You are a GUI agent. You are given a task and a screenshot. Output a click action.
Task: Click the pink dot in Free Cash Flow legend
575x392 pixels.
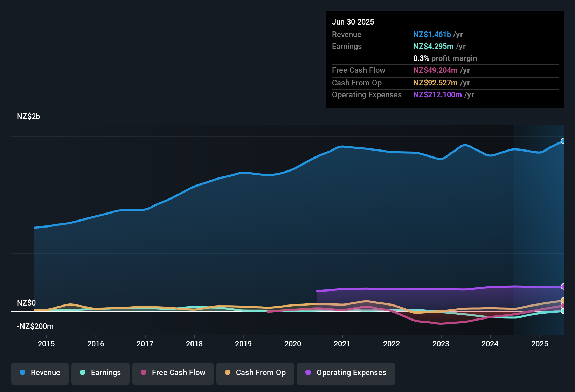(144, 372)
